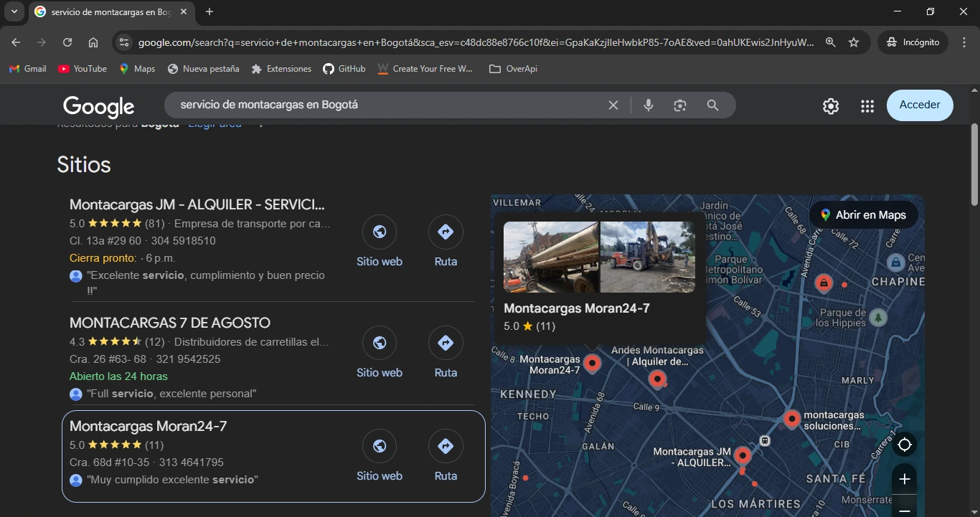Click the review "Muy cumplido excelente servicio"
The image size is (980, 517).
pyautogui.click(x=172, y=480)
